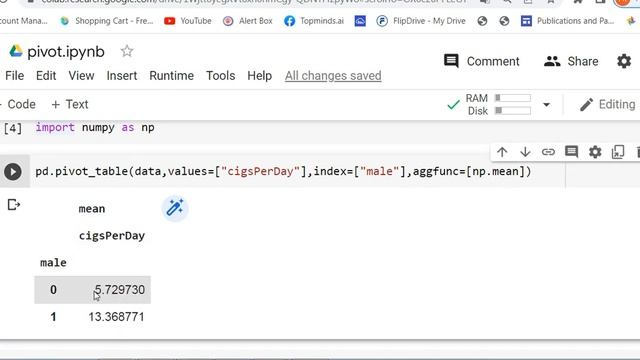The width and height of the screenshot is (640, 360).
Task: Open notebook settings gear icon
Action: [x=624, y=61]
